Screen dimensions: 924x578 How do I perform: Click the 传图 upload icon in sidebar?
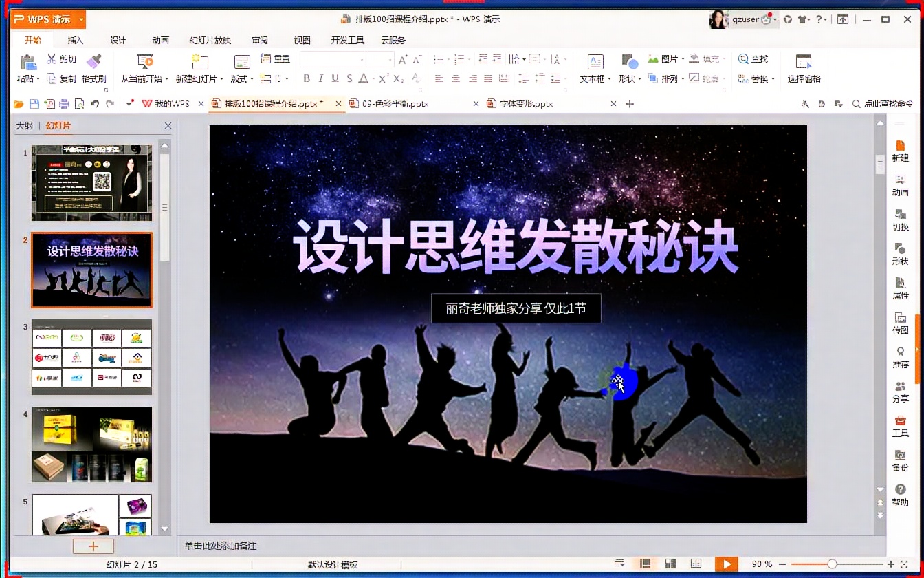click(900, 323)
